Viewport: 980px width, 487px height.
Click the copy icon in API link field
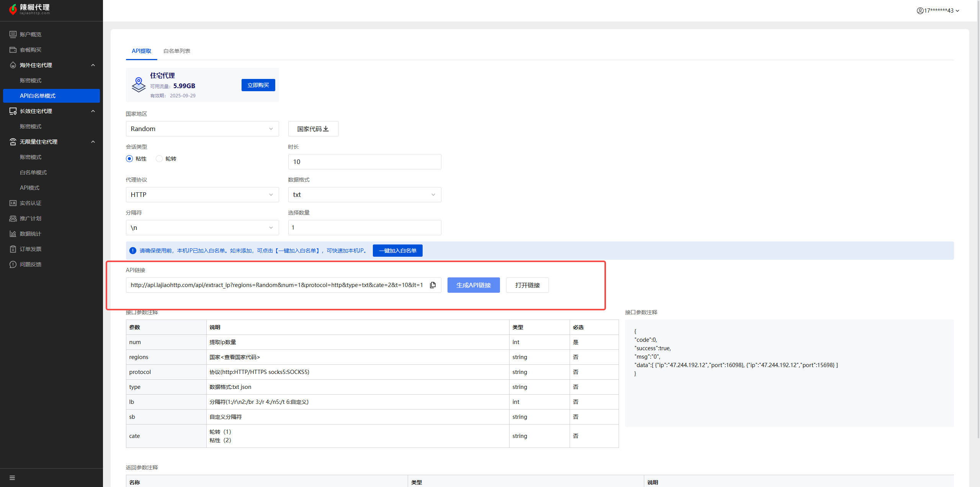coord(433,285)
